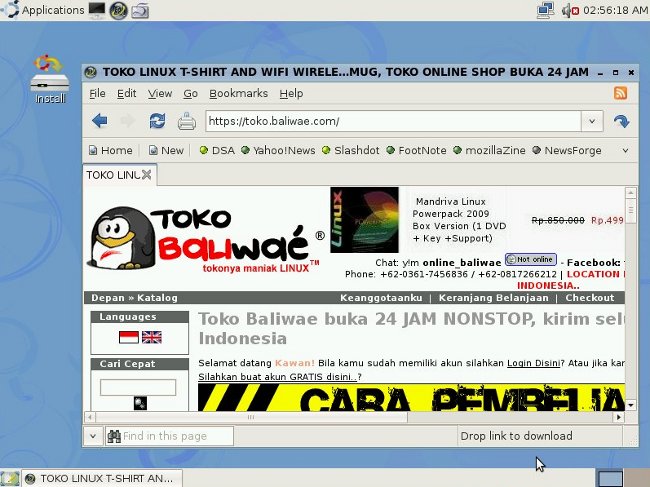This screenshot has width=650, height=487.
Task: Click the TOKO LINUX T-SHIRT taskbar button
Action: pos(102,478)
